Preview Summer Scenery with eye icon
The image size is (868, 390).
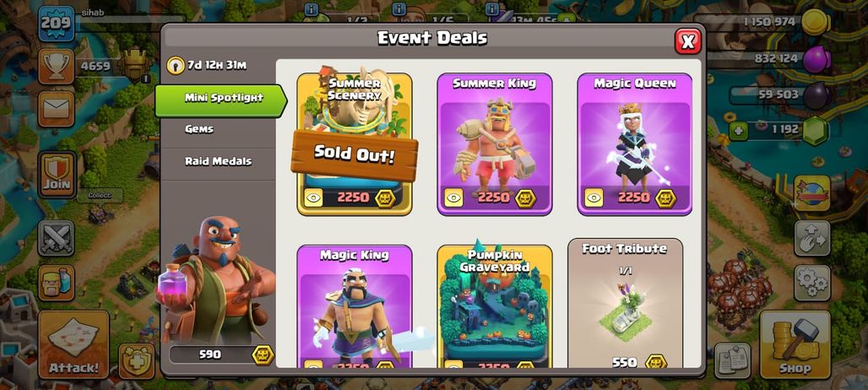(313, 198)
